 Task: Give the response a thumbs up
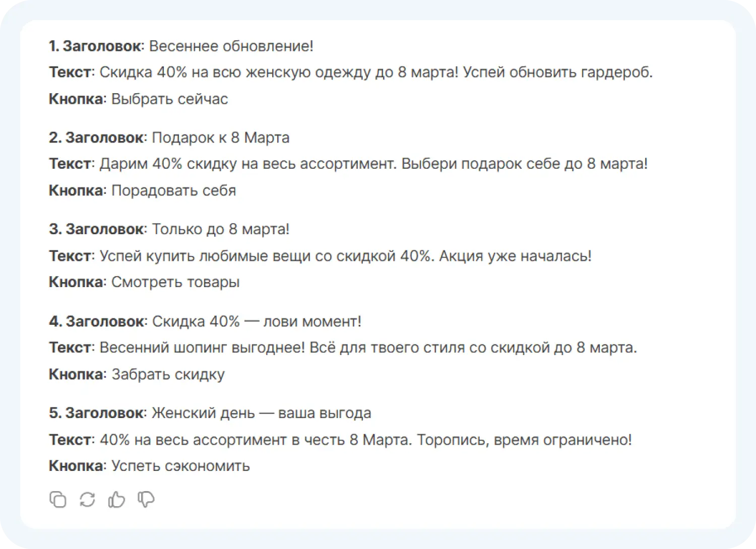pyautogui.click(x=116, y=500)
